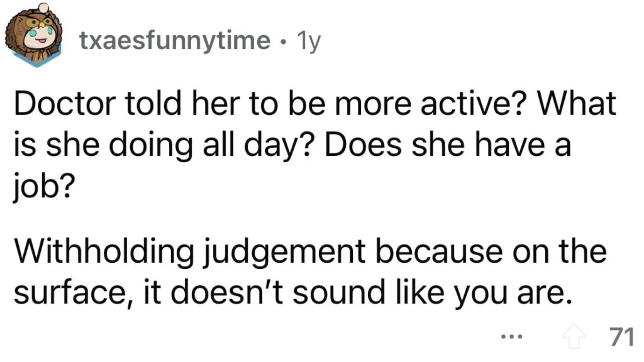Image resolution: width=644 pixels, height=362 pixels.
Task: Visit the txaesfunnytime username profile link
Action: coord(175,41)
